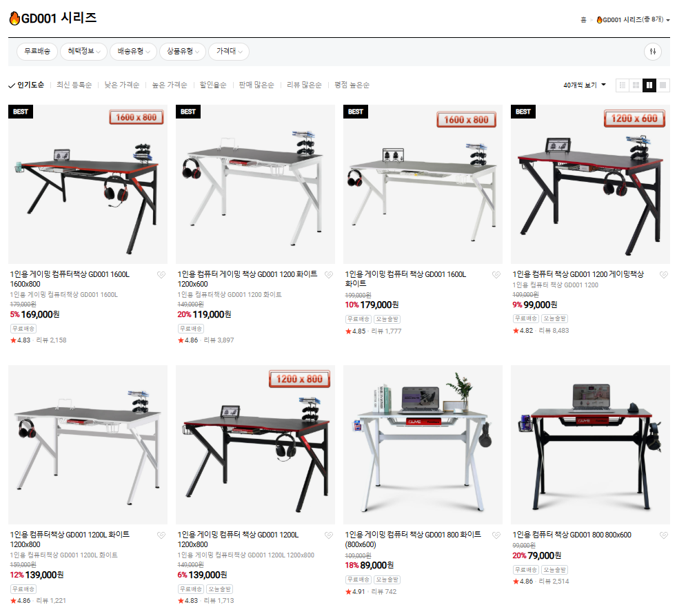Toggle the 무료배송 filter chip

(x=37, y=52)
